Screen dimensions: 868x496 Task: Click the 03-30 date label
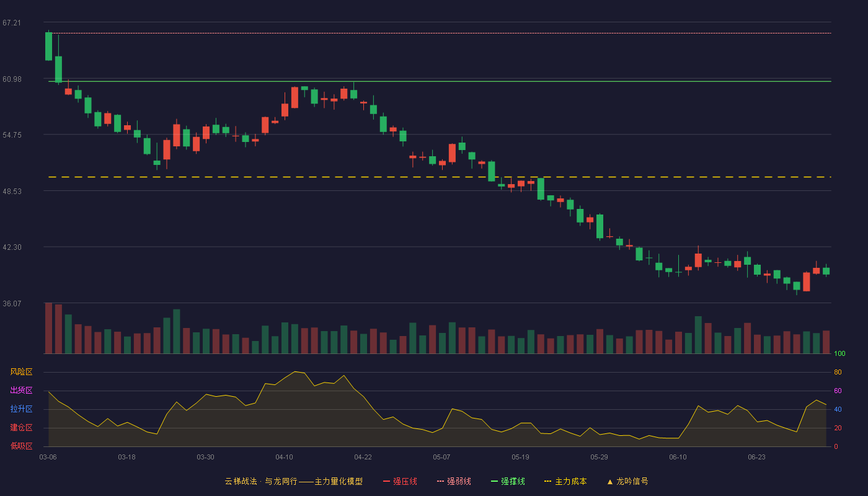[205, 457]
